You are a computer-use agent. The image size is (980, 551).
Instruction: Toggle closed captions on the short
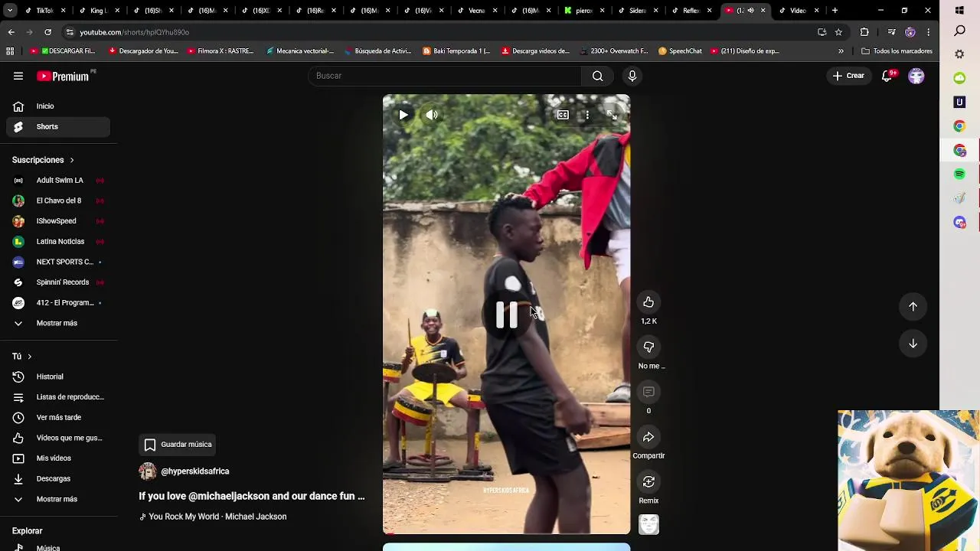[x=563, y=115]
